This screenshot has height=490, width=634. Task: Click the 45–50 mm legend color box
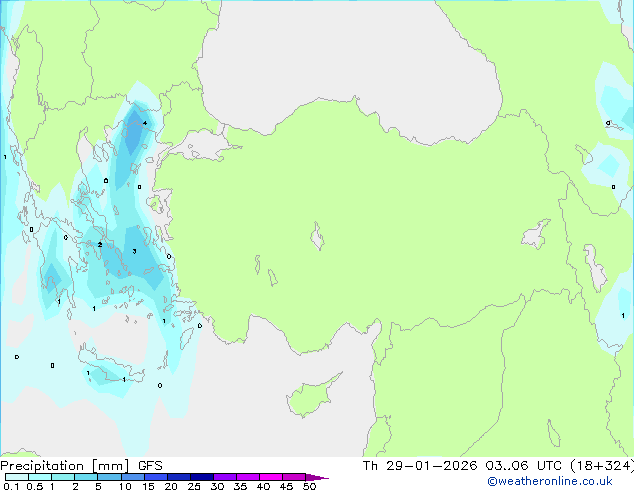294,477
